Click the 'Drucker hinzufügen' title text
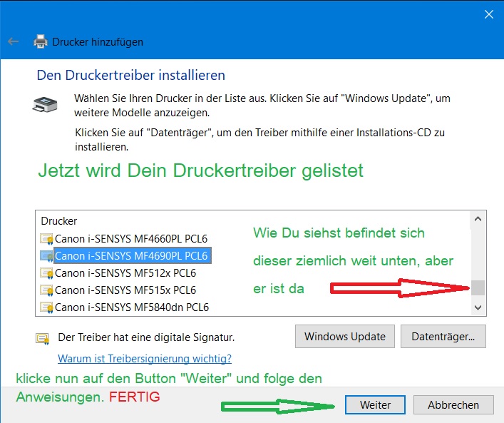The width and height of the screenshot is (504, 423). (x=98, y=42)
